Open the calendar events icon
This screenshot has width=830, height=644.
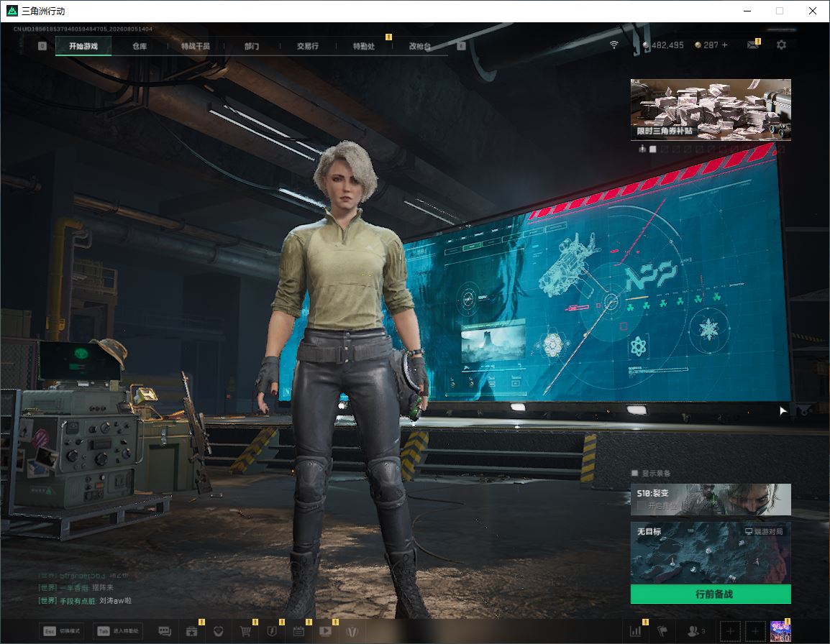(x=298, y=631)
